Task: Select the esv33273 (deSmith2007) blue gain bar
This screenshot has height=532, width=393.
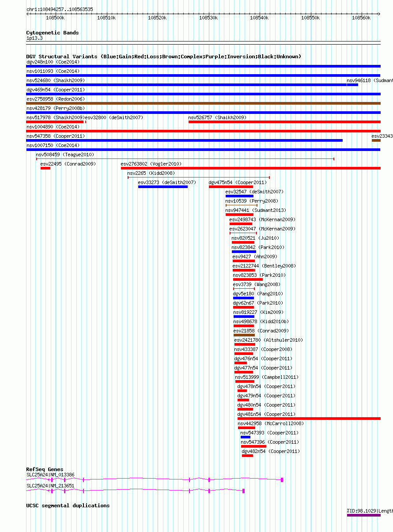Action: 163,187
